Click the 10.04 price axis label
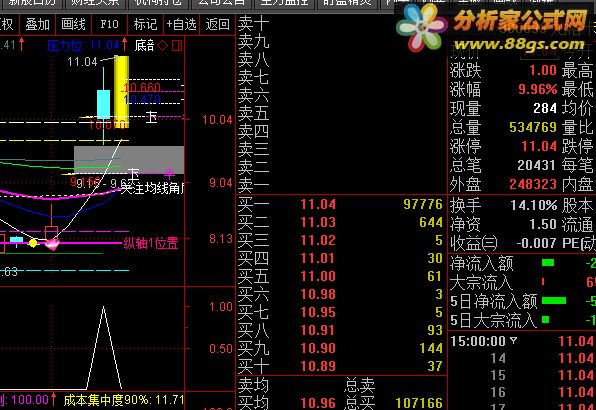596x410 pixels. pos(217,120)
